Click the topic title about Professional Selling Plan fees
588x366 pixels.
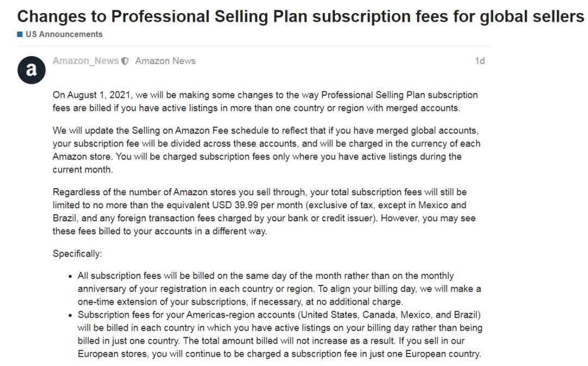[x=301, y=16]
